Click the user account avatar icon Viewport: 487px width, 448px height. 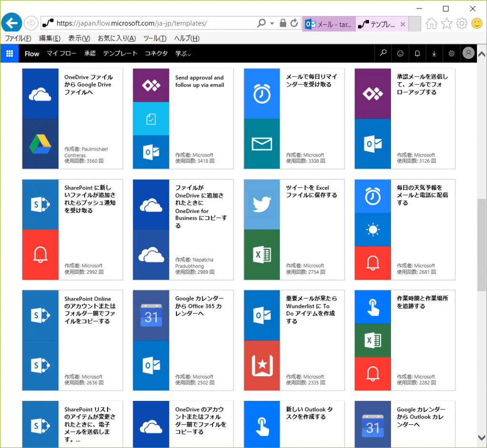(468, 54)
